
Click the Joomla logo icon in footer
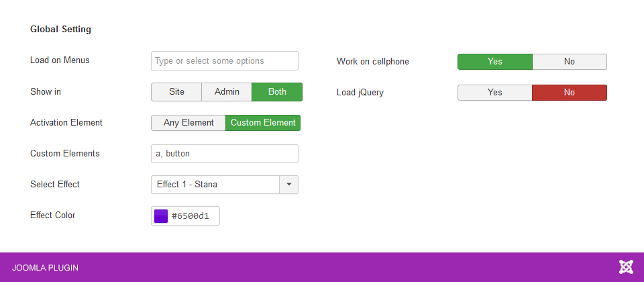tap(625, 267)
